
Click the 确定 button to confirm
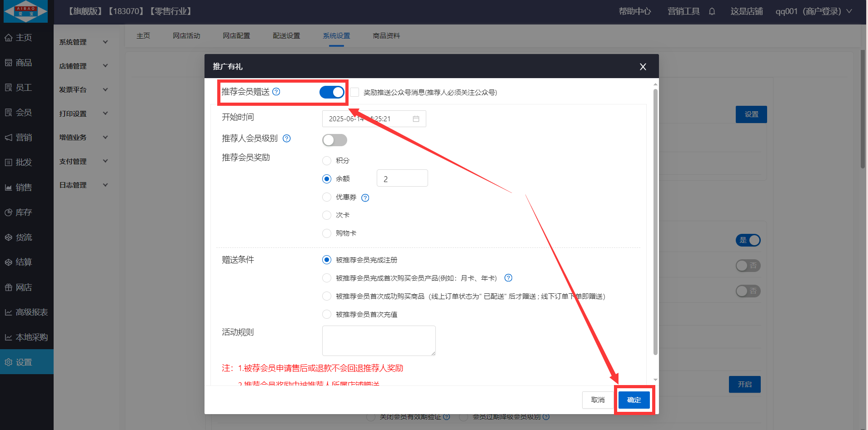[x=634, y=400]
